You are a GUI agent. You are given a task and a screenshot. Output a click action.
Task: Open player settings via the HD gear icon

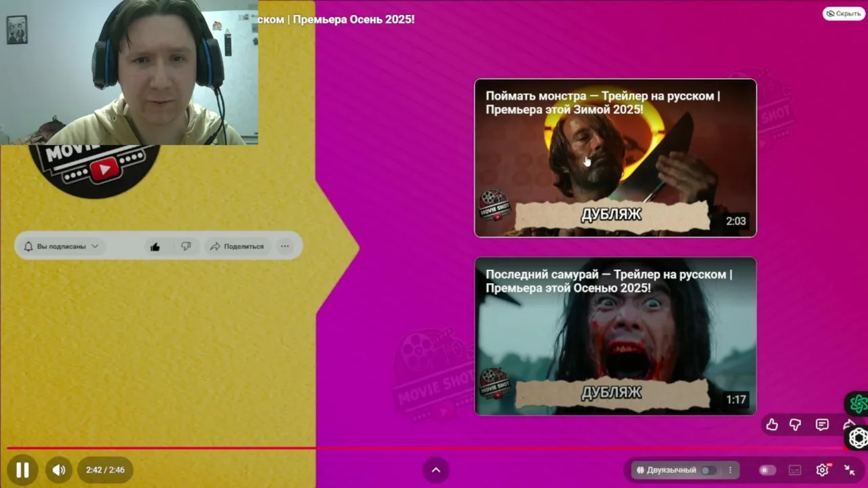tap(823, 470)
